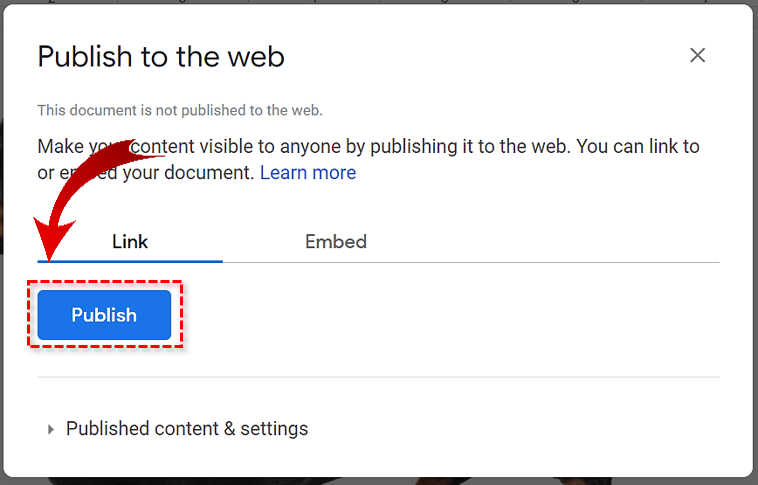
Task: Close the Publish to the web dialog
Action: [697, 56]
